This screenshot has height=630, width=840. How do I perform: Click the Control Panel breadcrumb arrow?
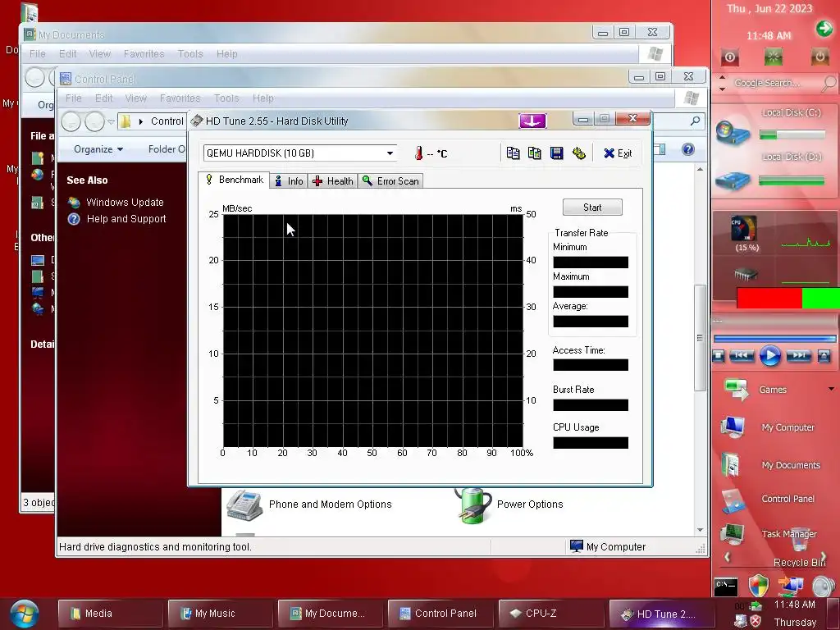[x=141, y=121]
